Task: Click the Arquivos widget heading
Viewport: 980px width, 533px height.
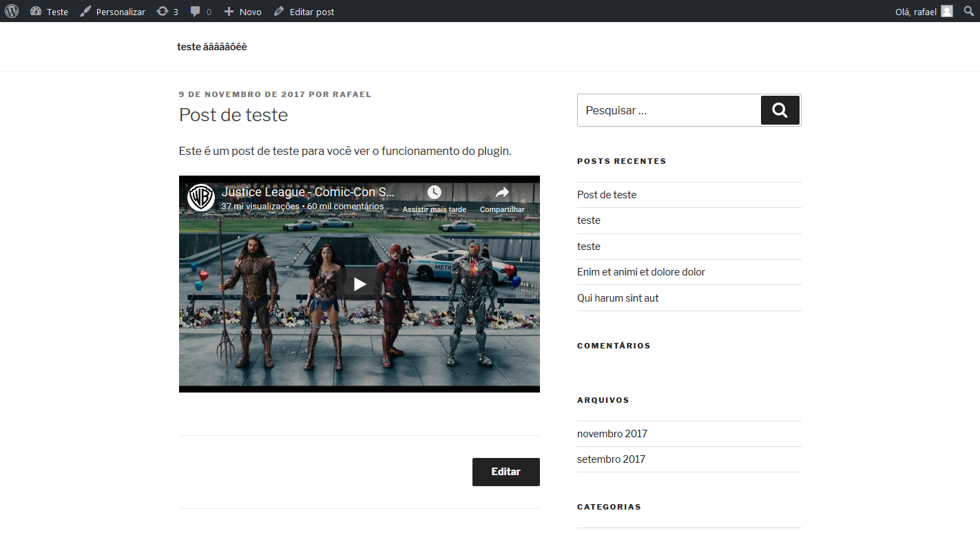Action: pyautogui.click(x=603, y=400)
